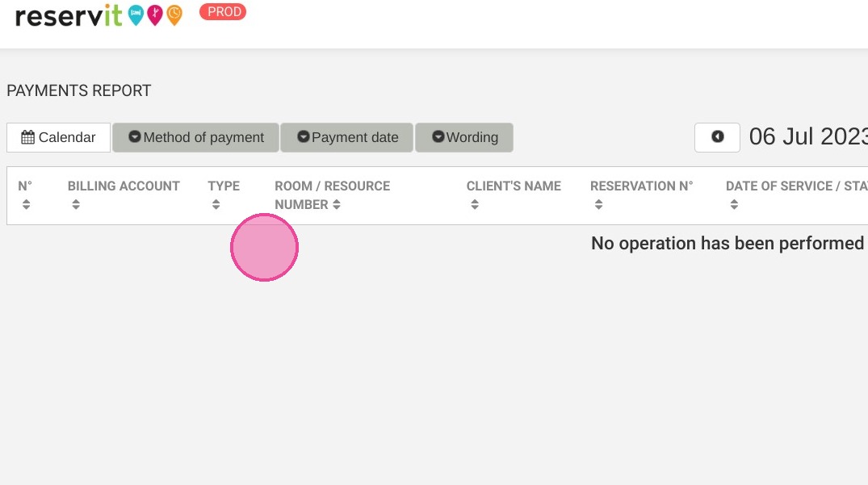Click 'No operation has been performed' message
868x485 pixels.
click(728, 244)
